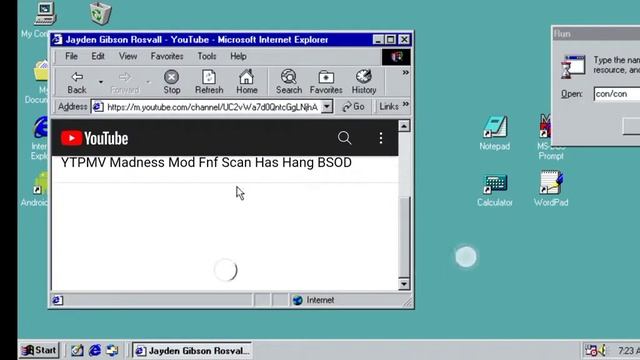Open the File menu
640x360 pixels.
71,56
